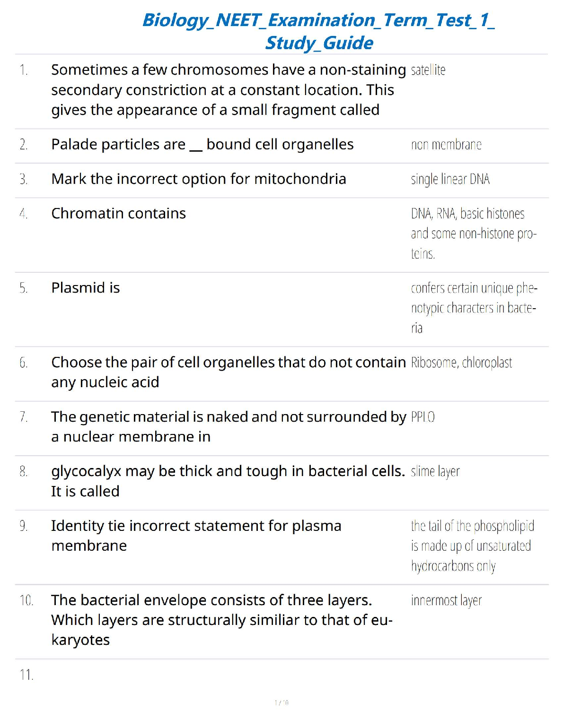Select the "PPLO" answer

pos(422,417)
